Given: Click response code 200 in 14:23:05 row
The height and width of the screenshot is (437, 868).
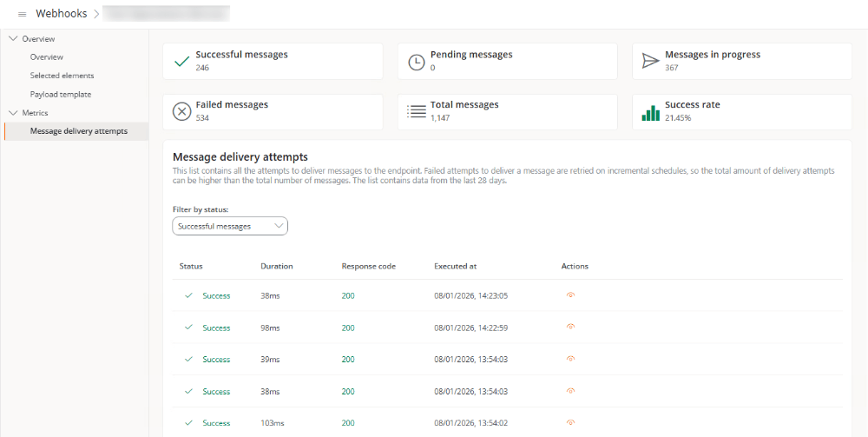Looking at the screenshot, I should [x=348, y=295].
